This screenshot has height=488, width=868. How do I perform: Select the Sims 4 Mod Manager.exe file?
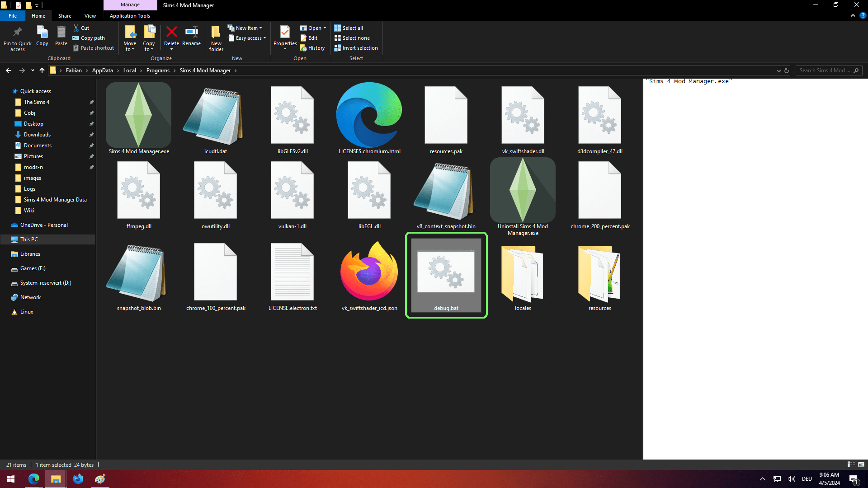click(x=138, y=119)
